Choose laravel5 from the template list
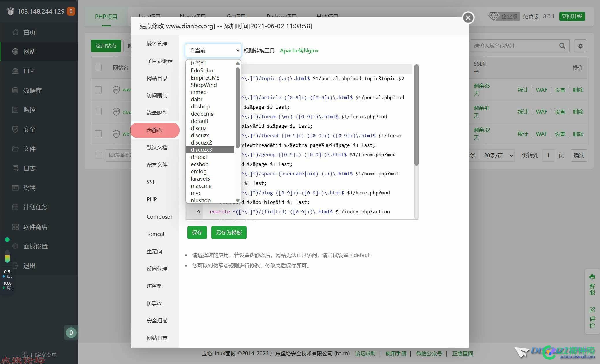Screen dimensions: 600x364 (210, 179)
